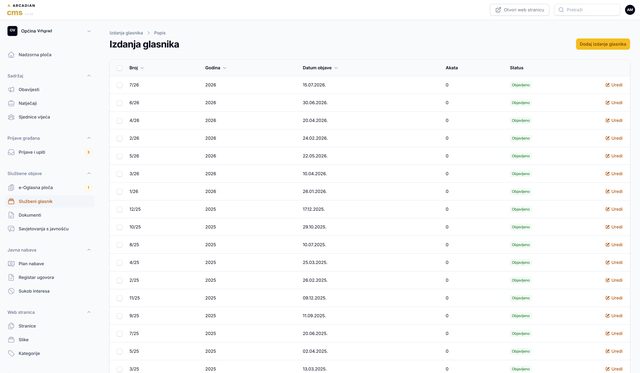This screenshot has height=373, width=640.
Task: Open the Nadzorna ploča menu item
Action: (50, 55)
